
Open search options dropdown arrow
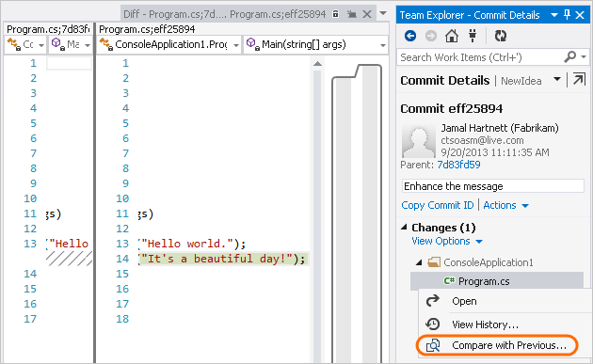(x=584, y=57)
